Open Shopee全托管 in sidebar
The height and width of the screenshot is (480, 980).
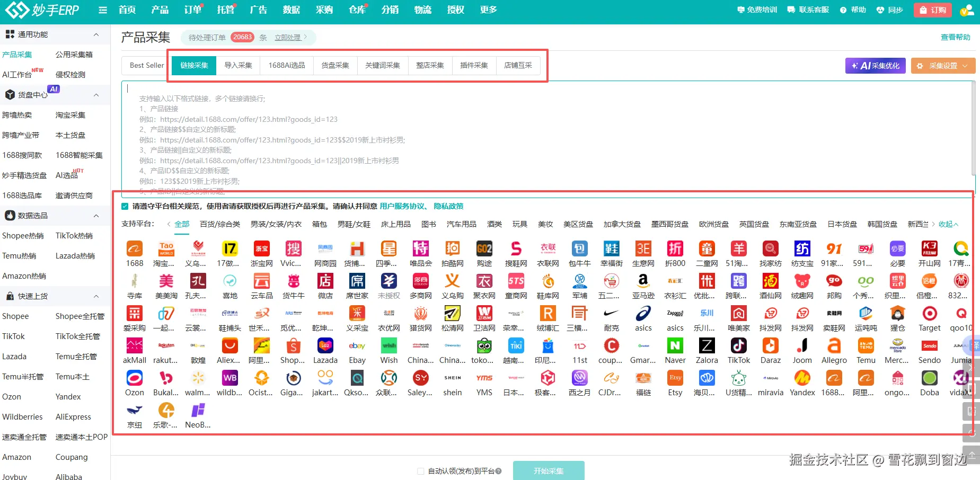click(80, 316)
